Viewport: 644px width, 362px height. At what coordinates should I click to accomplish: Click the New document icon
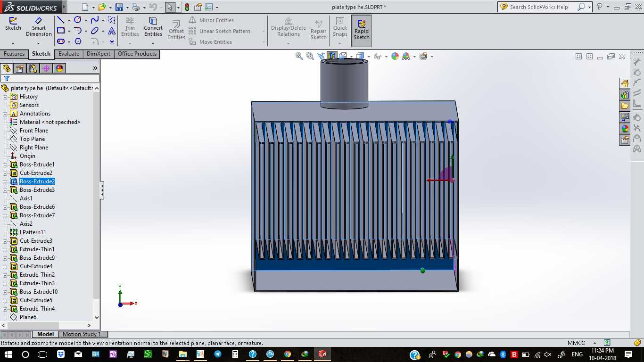point(85,7)
